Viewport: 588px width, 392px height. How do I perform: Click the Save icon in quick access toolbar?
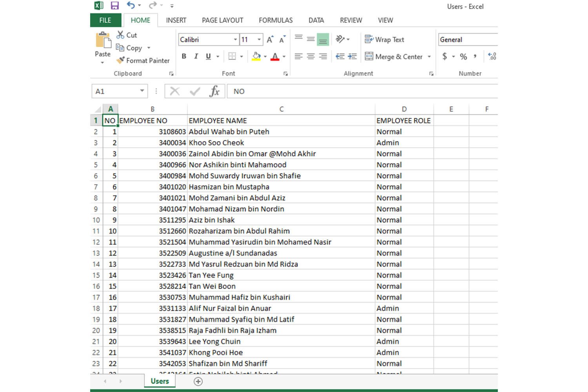114,5
